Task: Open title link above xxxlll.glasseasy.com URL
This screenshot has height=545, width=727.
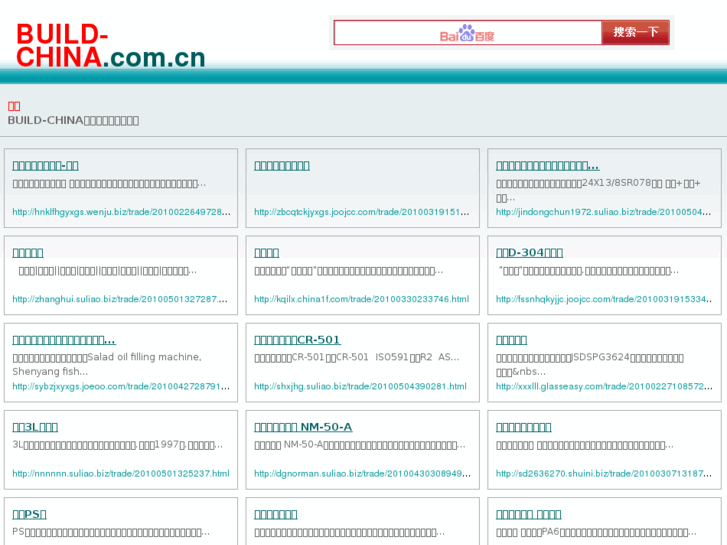Action: pos(511,340)
